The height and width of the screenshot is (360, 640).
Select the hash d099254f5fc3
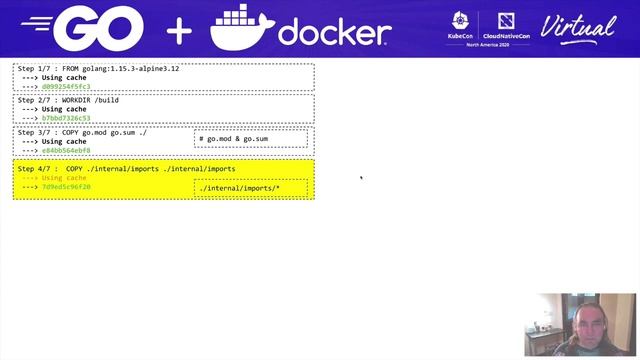click(66, 87)
